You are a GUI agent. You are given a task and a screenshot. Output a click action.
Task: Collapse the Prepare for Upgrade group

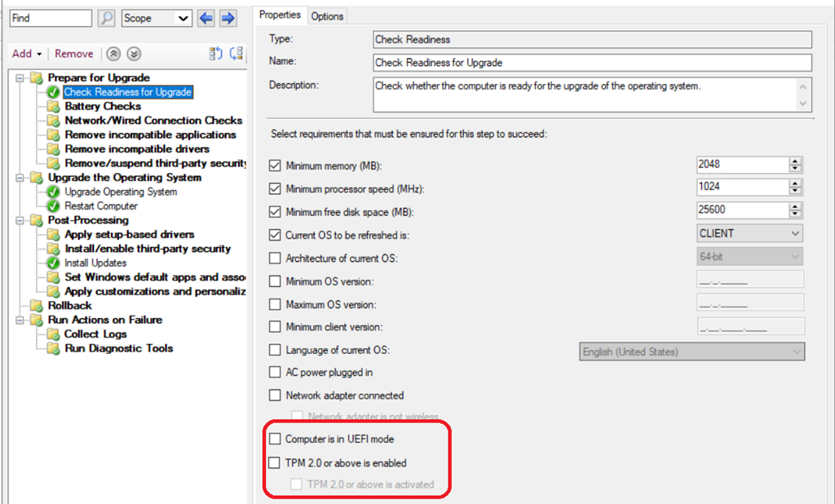19,77
